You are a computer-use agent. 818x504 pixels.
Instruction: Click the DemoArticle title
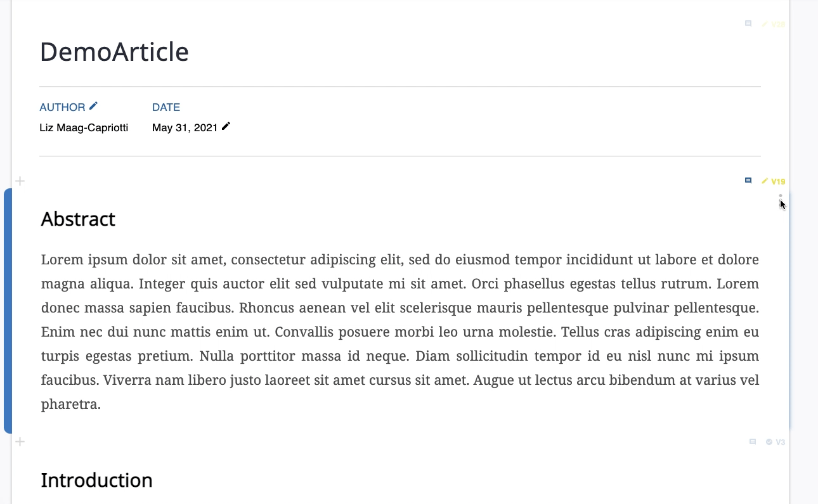[114, 51]
